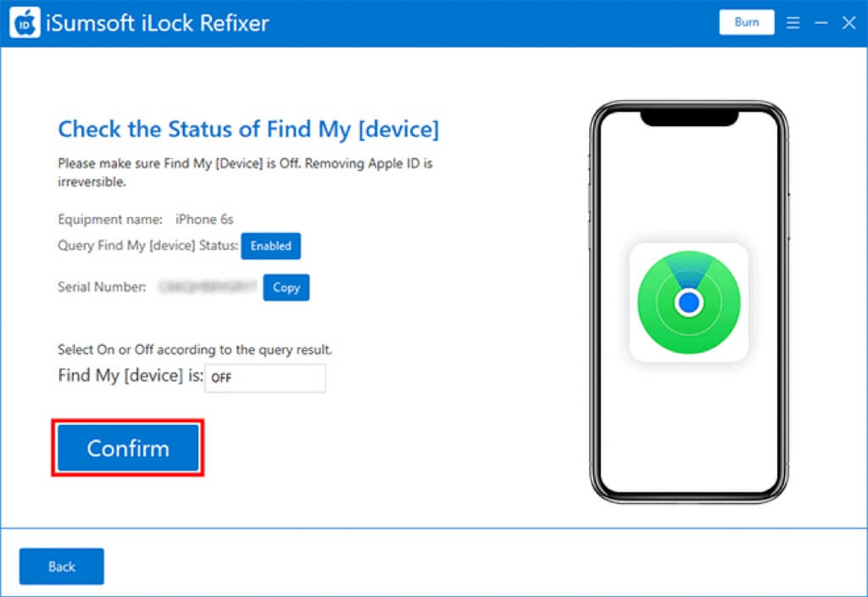Click the 'Removing Apple ID is irreversible' warning text
Image resolution: width=868 pixels, height=597 pixels.
[245, 172]
